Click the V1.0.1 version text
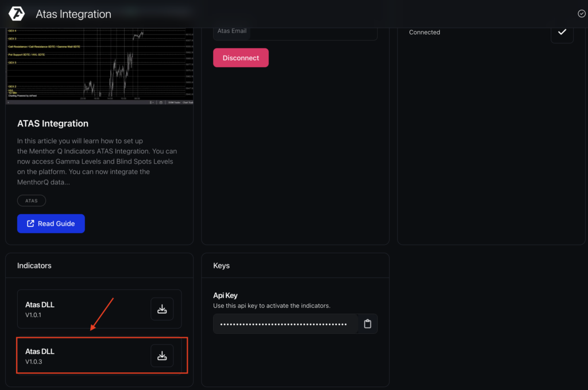The height and width of the screenshot is (390, 588). (33, 315)
